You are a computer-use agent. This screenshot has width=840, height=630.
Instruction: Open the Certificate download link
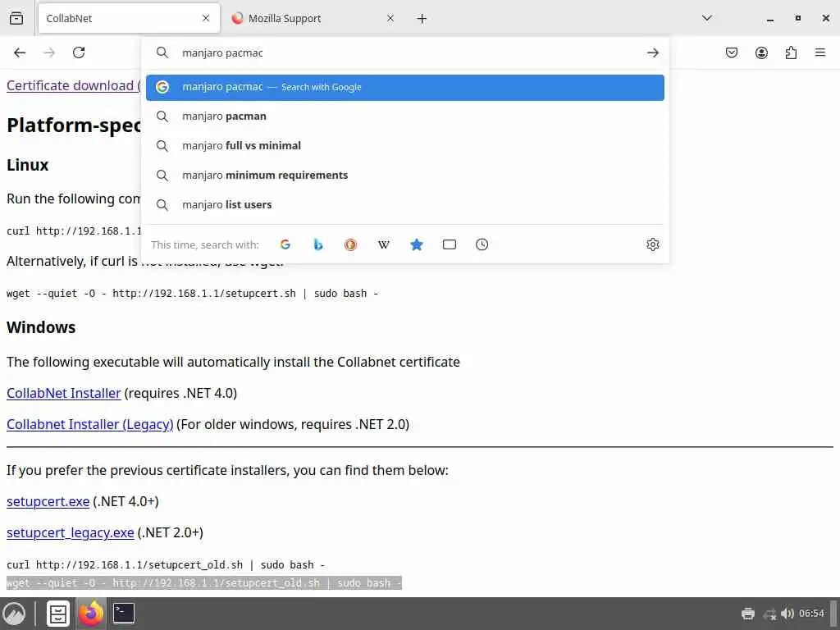73,85
